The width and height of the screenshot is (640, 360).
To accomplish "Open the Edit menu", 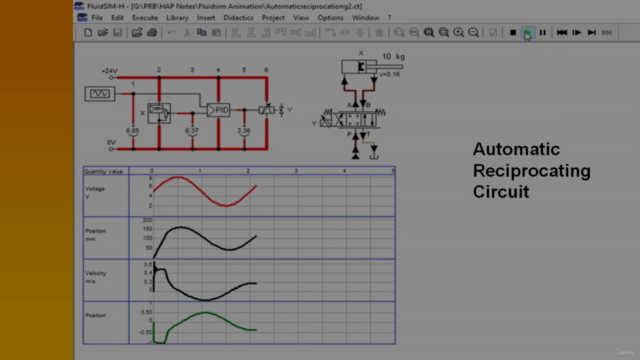I will pyautogui.click(x=117, y=18).
